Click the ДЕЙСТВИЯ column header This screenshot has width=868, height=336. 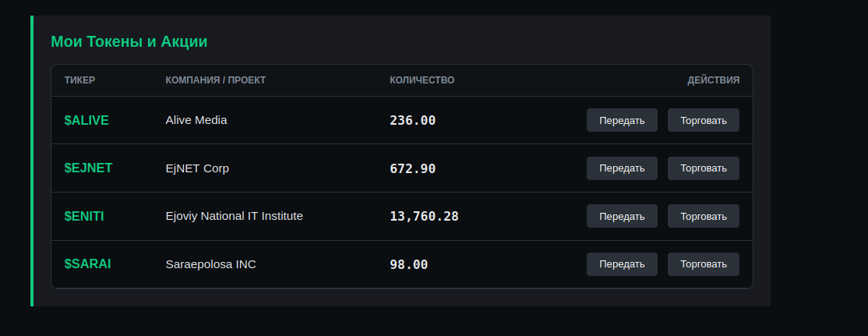tap(713, 80)
